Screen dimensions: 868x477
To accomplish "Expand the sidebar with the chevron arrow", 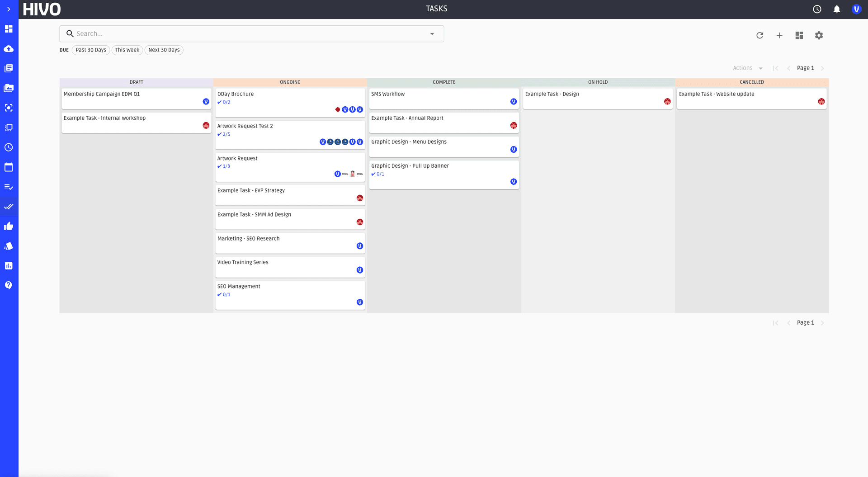I will 9,9.
